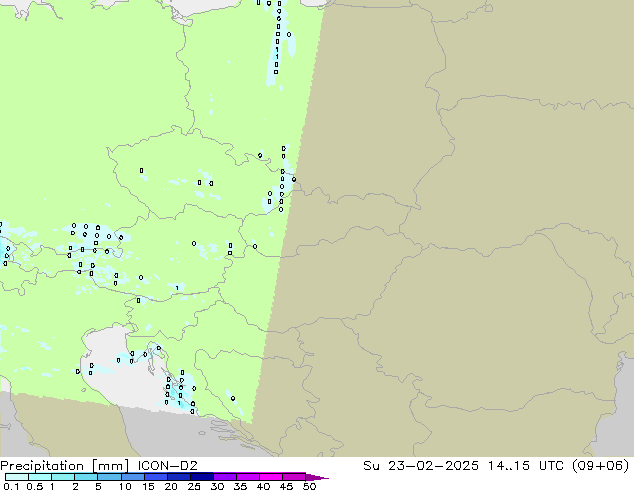The width and height of the screenshot is (634, 490).
Task: Click the 0.1–0.5 mm legend swatch
Action: [x=17, y=477]
